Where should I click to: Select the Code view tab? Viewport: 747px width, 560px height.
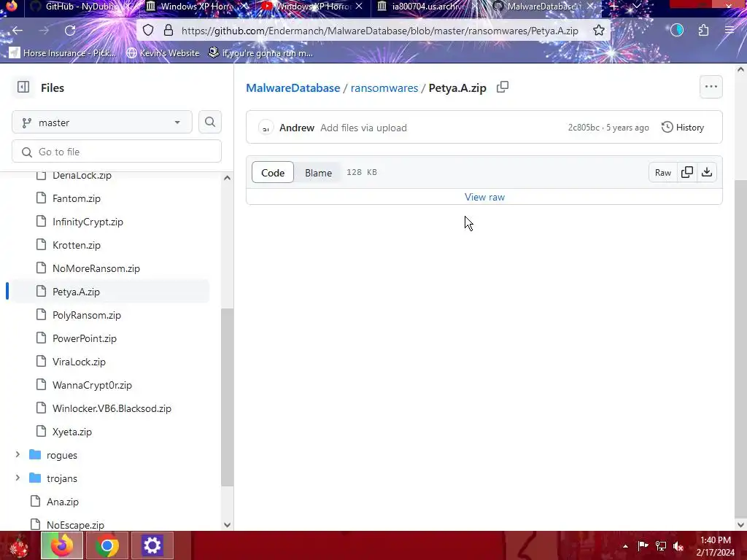(273, 172)
